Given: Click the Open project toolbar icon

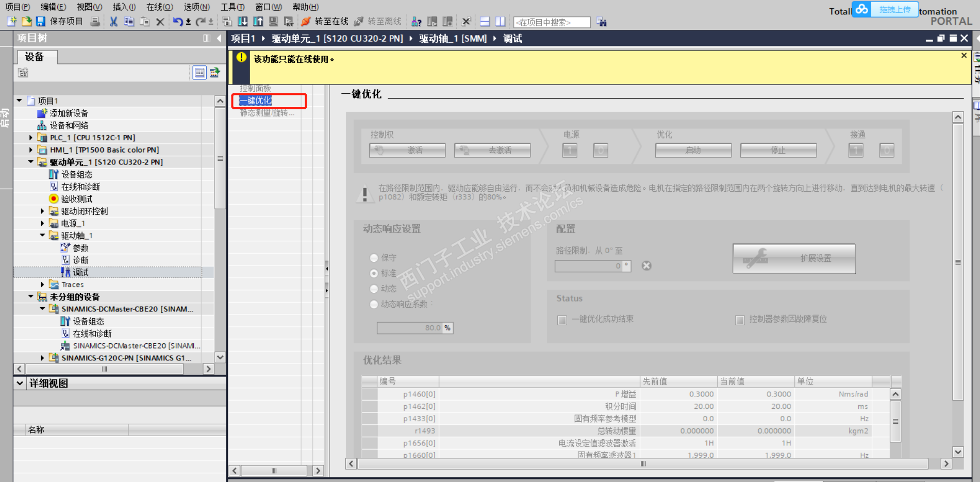Looking at the screenshot, I should pos(26,22).
